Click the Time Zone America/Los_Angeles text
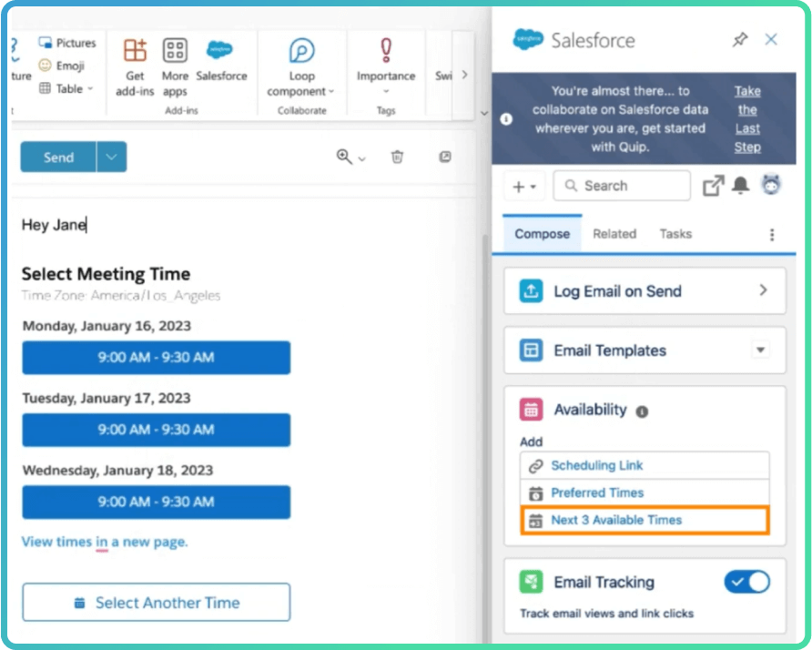The height and width of the screenshot is (650, 812). [121, 296]
